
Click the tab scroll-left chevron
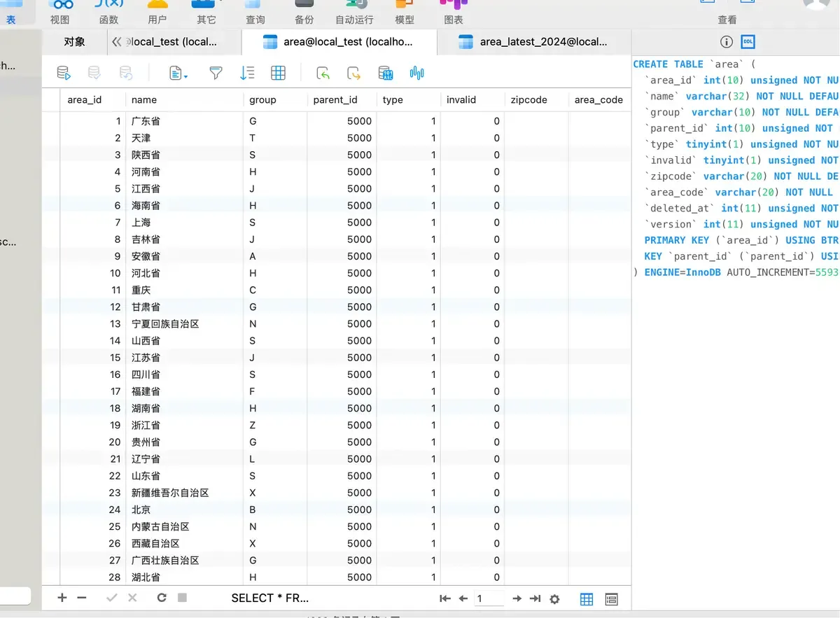click(x=116, y=41)
